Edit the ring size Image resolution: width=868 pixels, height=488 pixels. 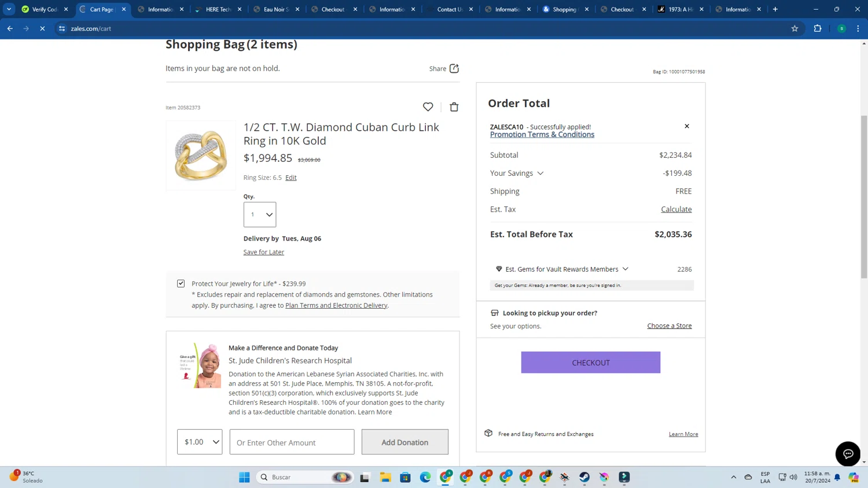(x=291, y=178)
